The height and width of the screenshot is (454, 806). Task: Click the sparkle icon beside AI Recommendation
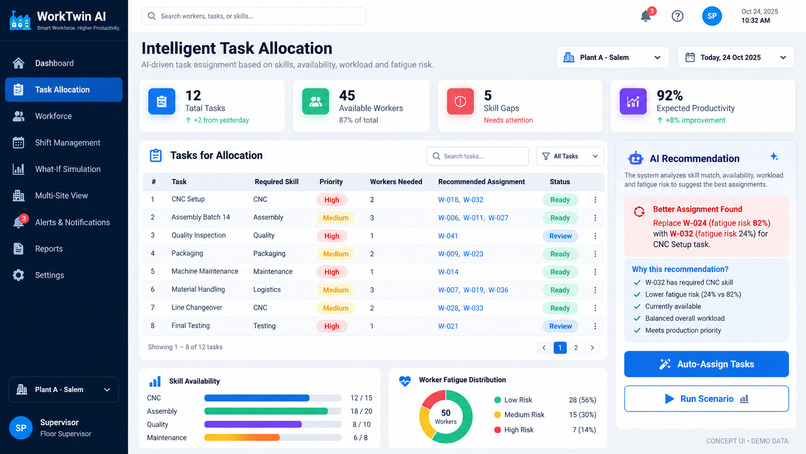point(774,157)
